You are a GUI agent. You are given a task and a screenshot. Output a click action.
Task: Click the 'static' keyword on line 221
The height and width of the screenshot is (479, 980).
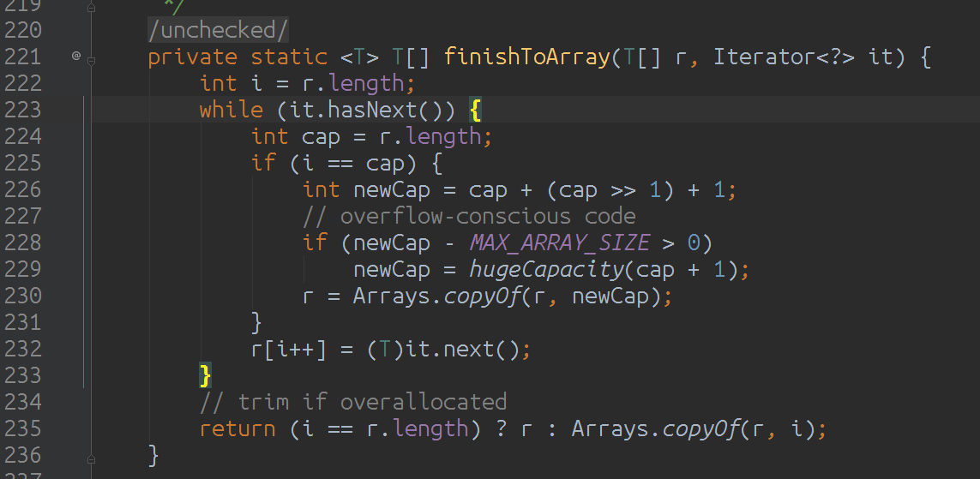click(290, 57)
